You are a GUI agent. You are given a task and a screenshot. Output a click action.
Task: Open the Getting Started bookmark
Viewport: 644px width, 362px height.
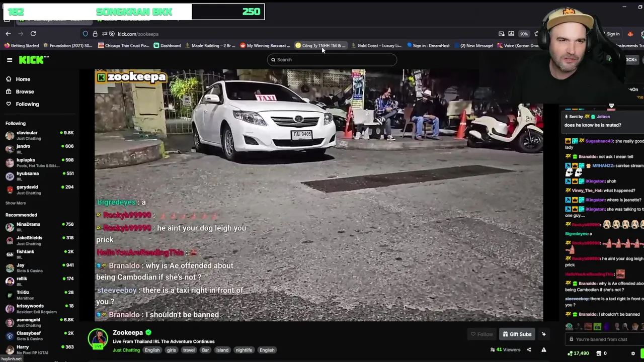[22, 46]
